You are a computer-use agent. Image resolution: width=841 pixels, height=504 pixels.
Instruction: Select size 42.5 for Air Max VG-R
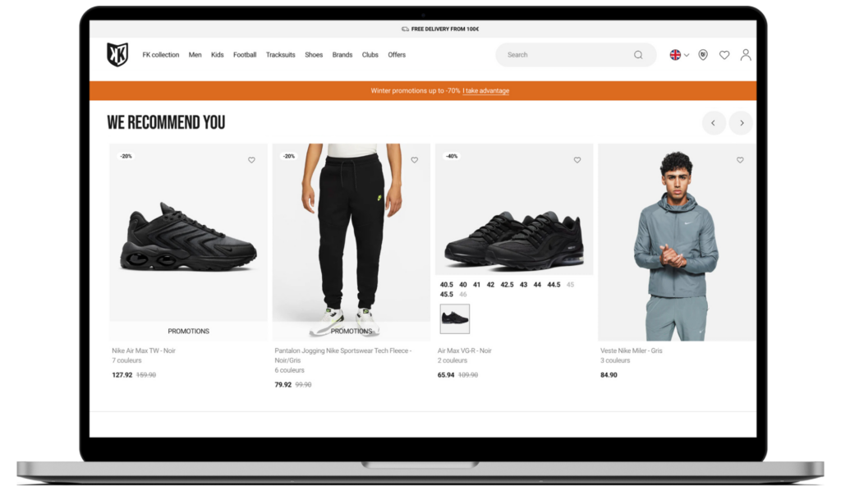[507, 285]
